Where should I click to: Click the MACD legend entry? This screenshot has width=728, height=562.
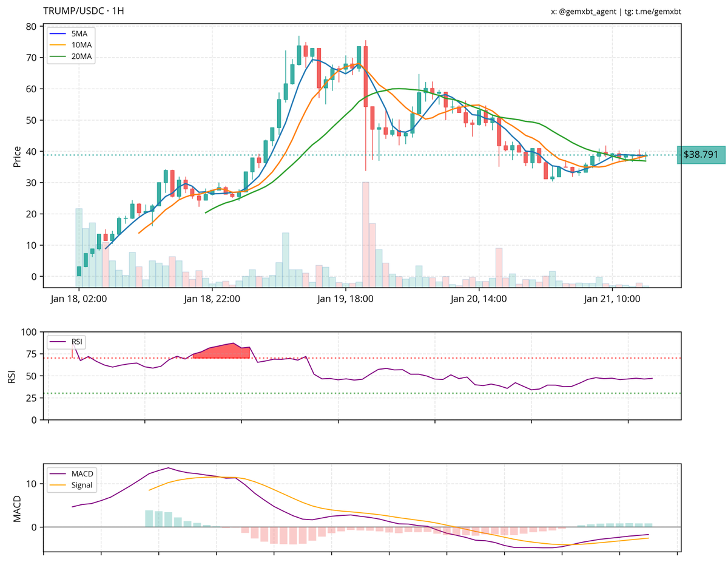pyautogui.click(x=72, y=473)
